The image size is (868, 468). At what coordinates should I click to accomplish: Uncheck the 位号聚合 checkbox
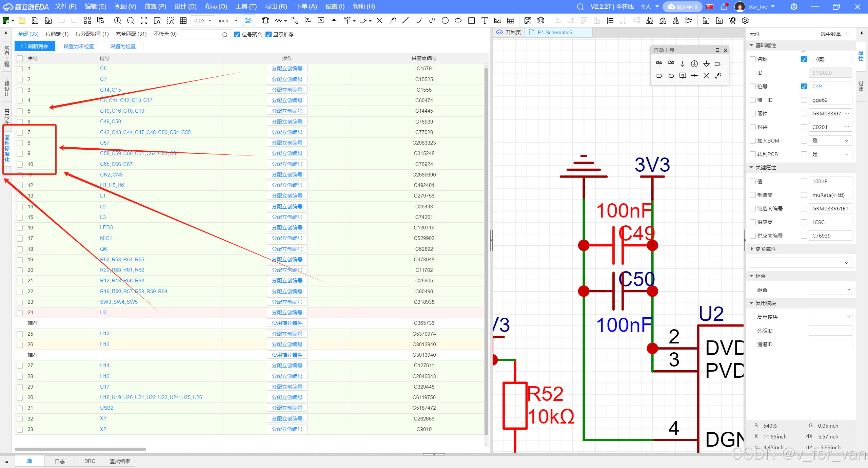pyautogui.click(x=237, y=35)
